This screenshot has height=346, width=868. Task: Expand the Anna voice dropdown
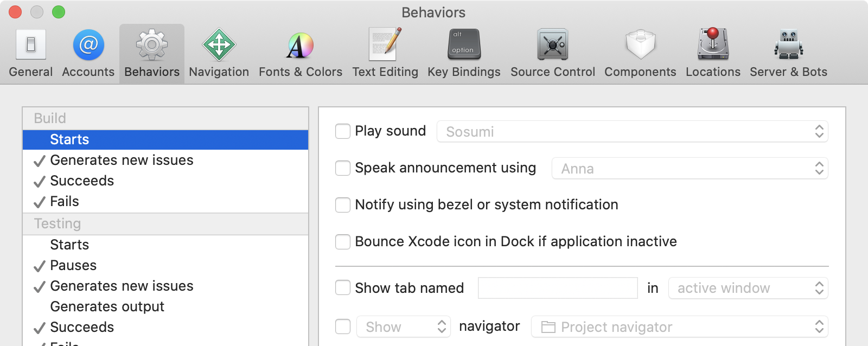(x=690, y=169)
